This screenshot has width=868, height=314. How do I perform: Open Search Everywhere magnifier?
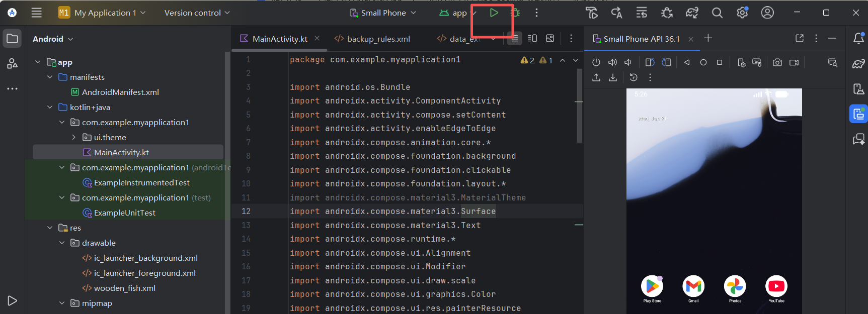click(717, 13)
